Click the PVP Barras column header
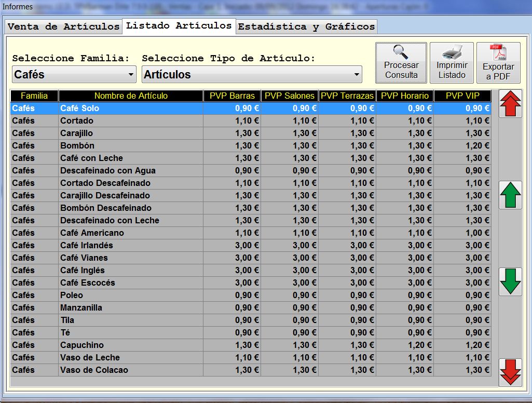This screenshot has height=403, width=532. click(x=232, y=96)
